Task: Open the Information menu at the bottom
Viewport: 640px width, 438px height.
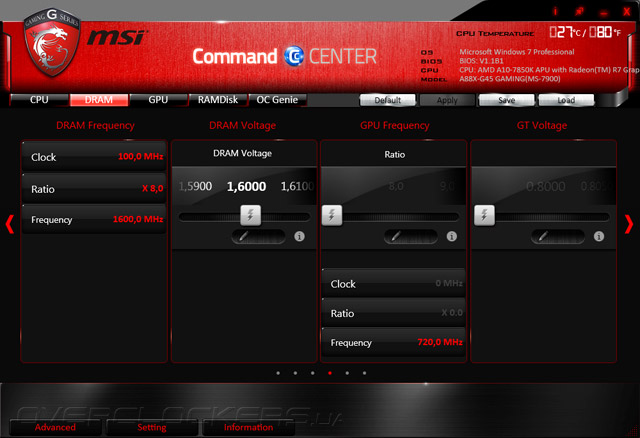Action: point(248,427)
